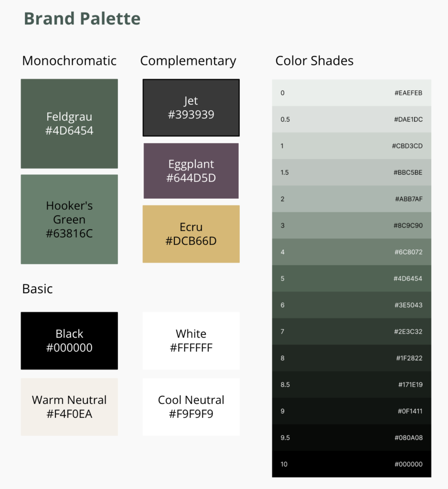Pick the Jet #393939 swatch

(x=191, y=108)
